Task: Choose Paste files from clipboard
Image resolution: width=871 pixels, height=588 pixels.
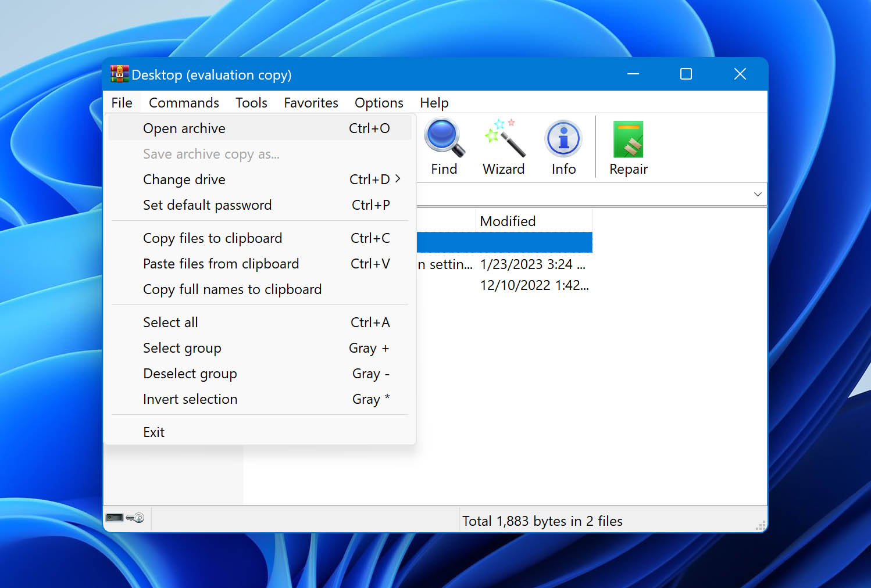Action: coord(260,264)
